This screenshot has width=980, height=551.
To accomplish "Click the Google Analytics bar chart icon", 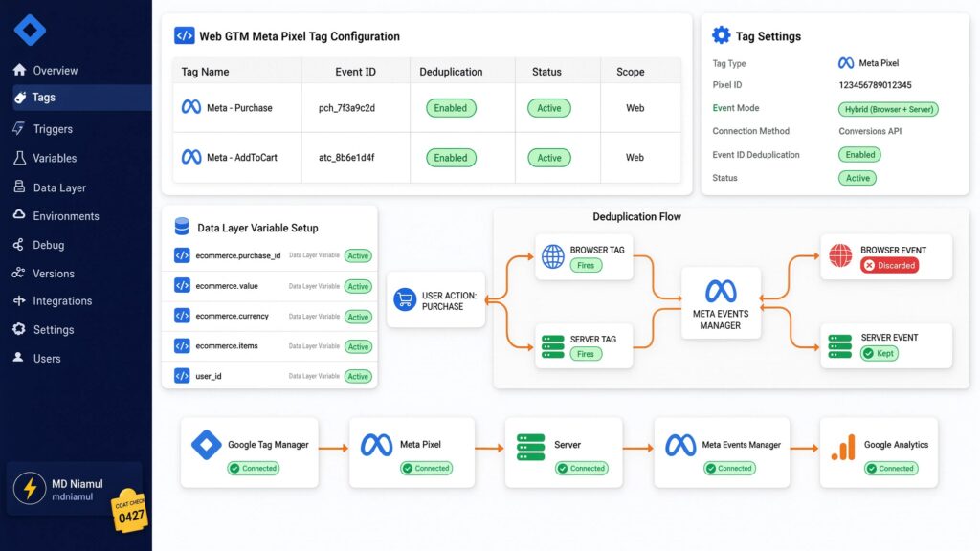I will [843, 448].
